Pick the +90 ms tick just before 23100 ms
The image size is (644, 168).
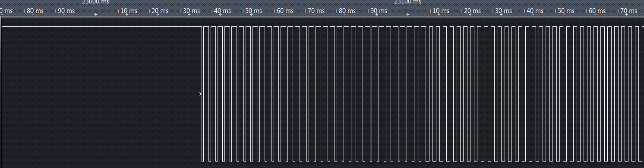[x=376, y=11]
